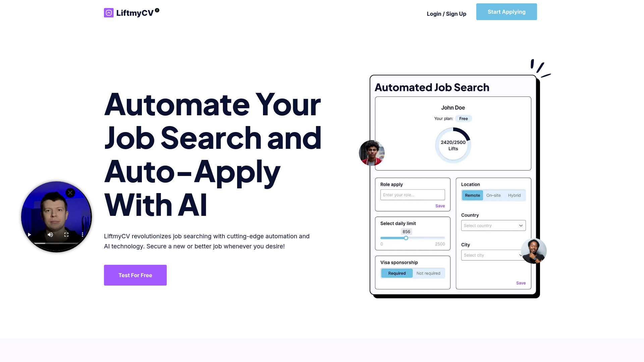Click the user profile avatar image
Screen dimensions: 644x362
[372, 153]
